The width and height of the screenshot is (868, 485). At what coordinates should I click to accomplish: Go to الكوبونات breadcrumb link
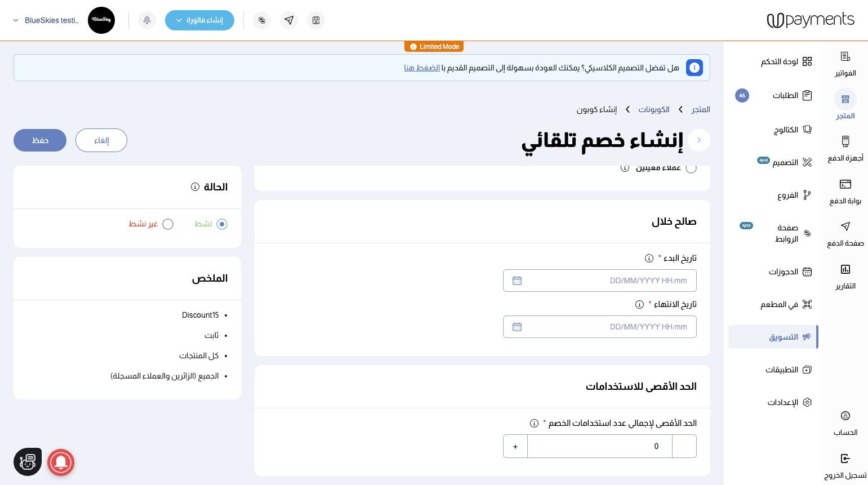[654, 109]
